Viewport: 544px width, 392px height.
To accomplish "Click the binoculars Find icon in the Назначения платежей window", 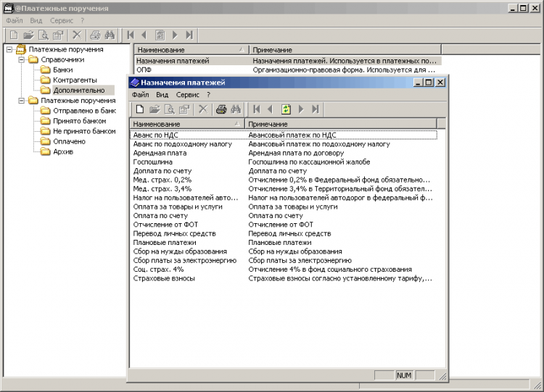I will point(236,109).
